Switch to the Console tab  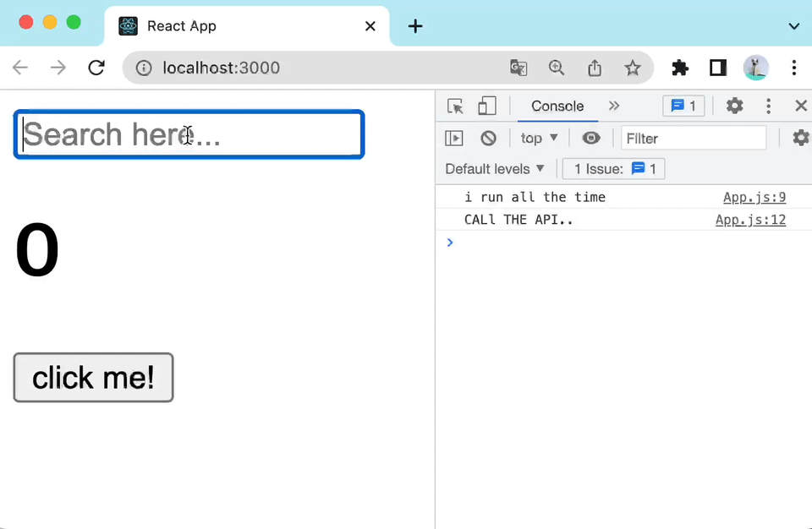557,106
